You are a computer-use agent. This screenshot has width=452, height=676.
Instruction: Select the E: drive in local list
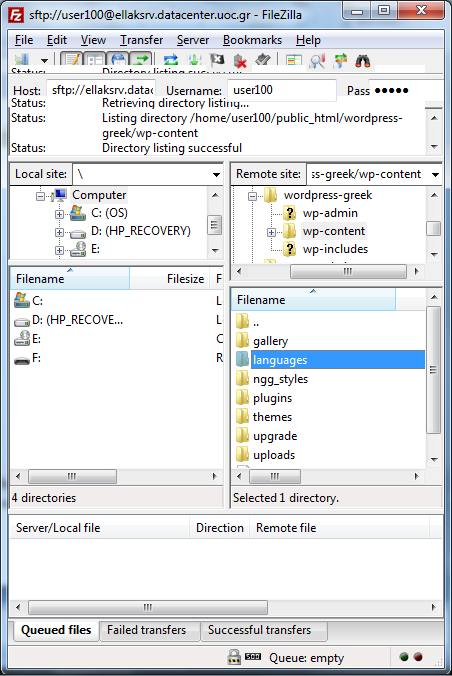(28, 339)
